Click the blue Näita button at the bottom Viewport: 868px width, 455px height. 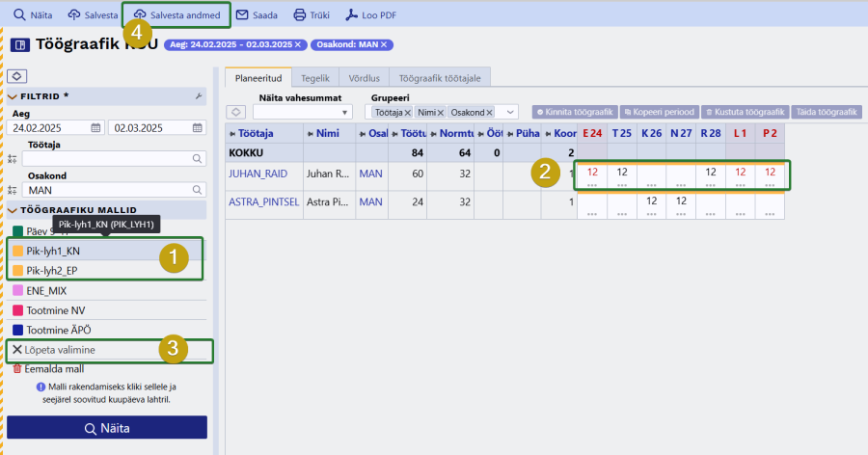107,428
